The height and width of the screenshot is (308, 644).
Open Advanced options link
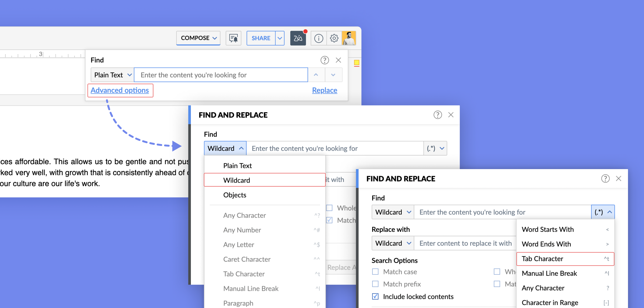tap(120, 90)
